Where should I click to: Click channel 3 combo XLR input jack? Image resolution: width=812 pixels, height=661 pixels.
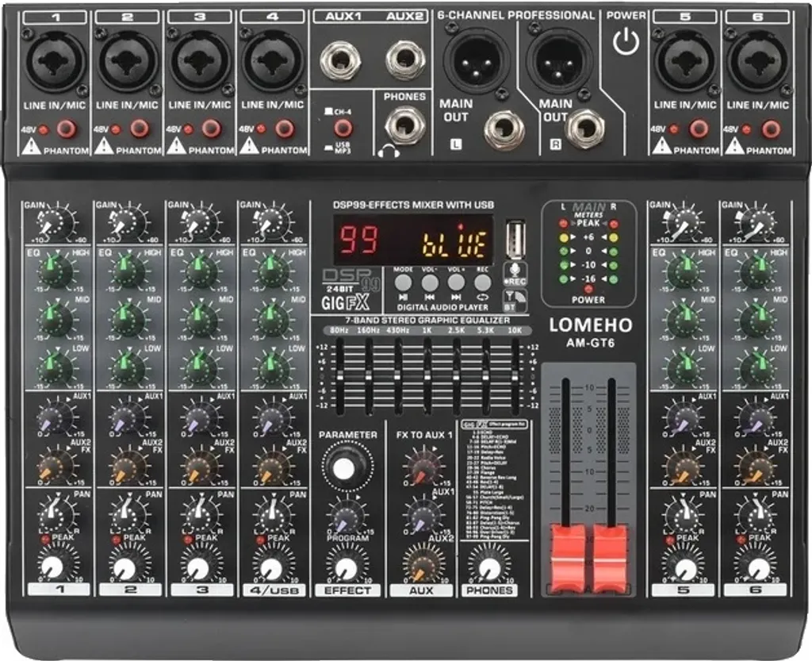[x=200, y=61]
